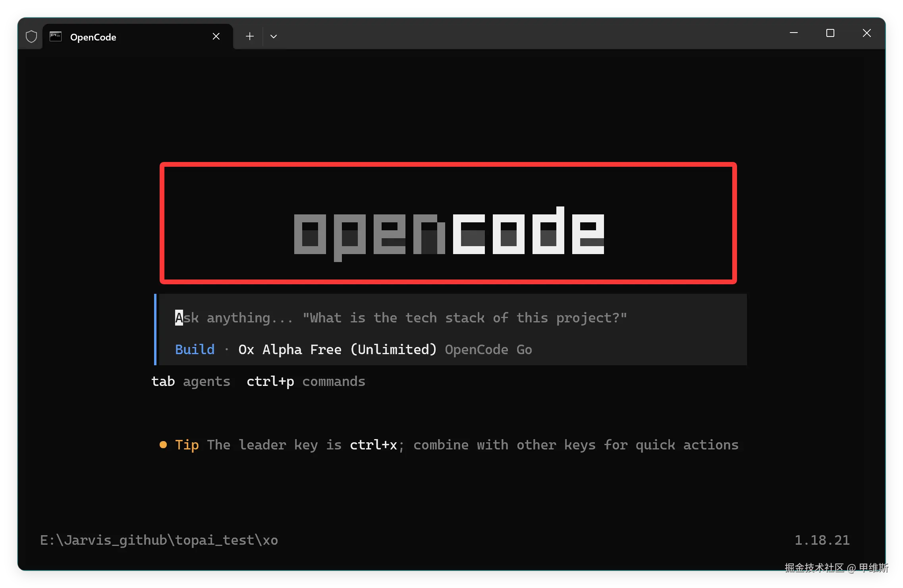Click the shield icon in the title bar
903x588 pixels.
click(31, 37)
